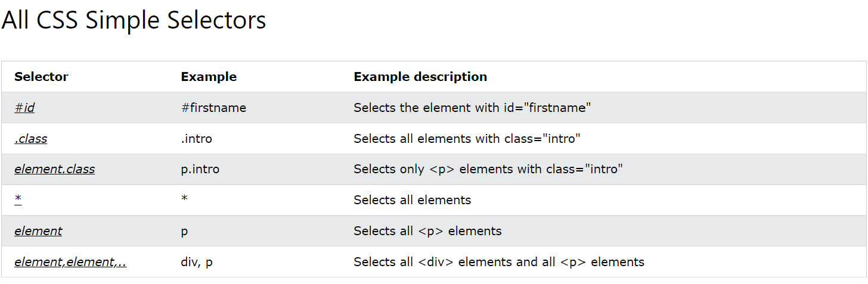Click the Example description column header
868x284 pixels.
420,77
